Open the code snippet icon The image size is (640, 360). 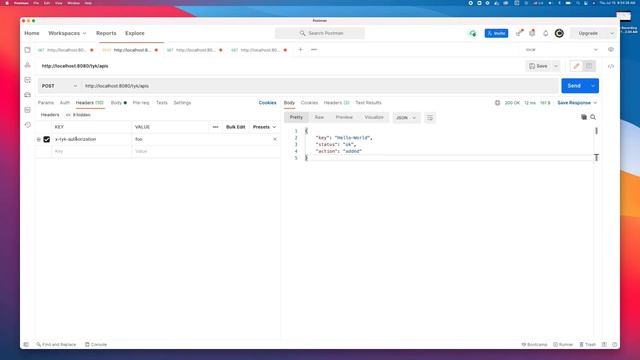coord(611,66)
